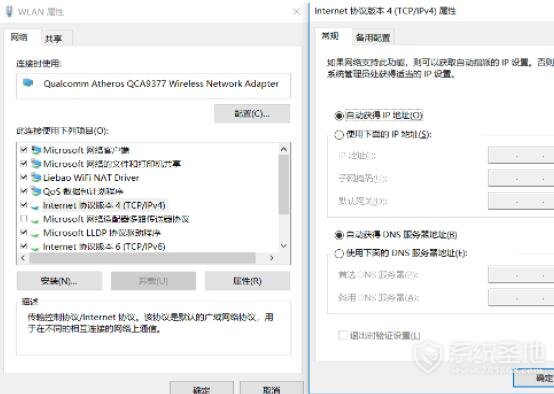Select the Liebao WiFi NAT Driver icon
This screenshot has width=554, height=394.
tap(36, 177)
